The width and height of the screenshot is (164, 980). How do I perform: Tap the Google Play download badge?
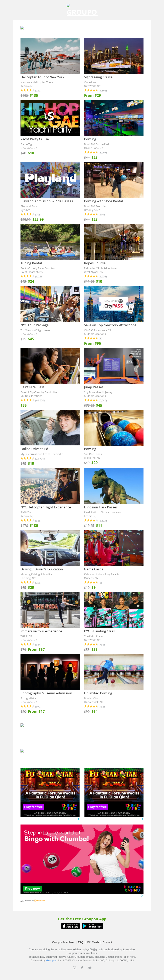tap(92, 926)
